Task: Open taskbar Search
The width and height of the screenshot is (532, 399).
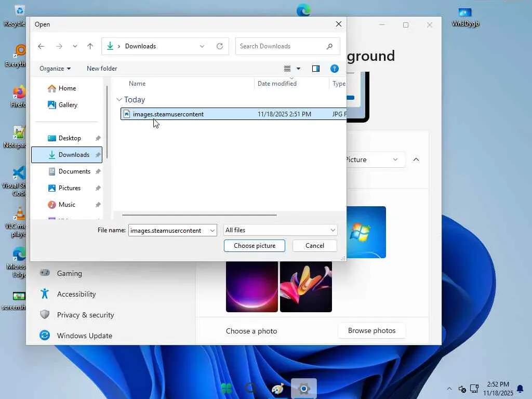Action: click(250, 388)
